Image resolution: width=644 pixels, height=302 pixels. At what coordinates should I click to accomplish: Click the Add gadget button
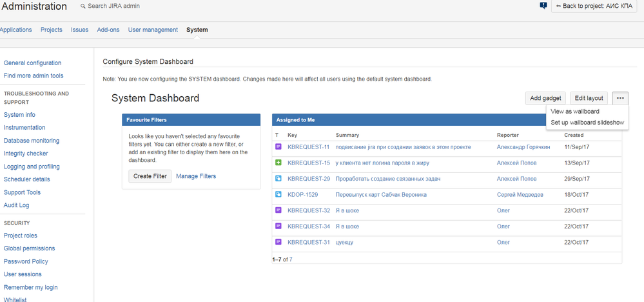tap(546, 98)
